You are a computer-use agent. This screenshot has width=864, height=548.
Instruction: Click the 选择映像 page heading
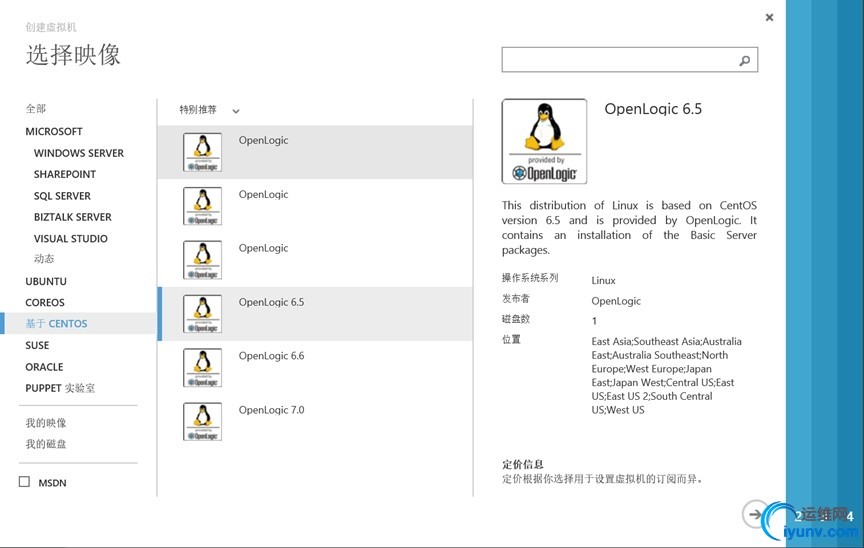[x=73, y=55]
